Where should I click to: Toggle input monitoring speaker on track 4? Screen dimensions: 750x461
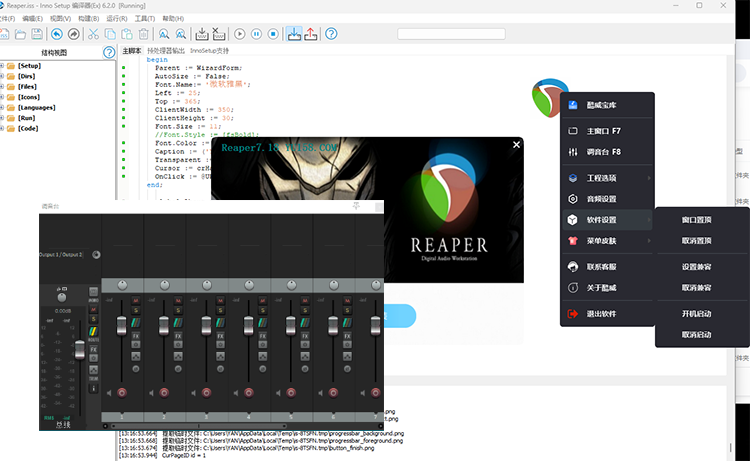coord(236,393)
